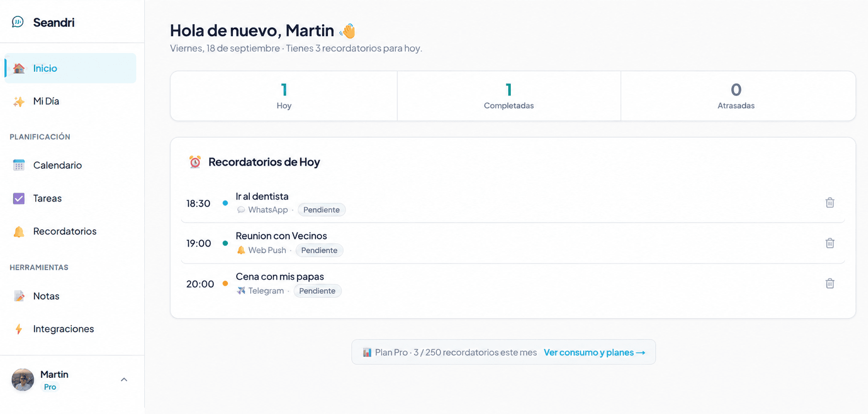Click the 19:00 time label
The image size is (868, 414).
click(199, 244)
